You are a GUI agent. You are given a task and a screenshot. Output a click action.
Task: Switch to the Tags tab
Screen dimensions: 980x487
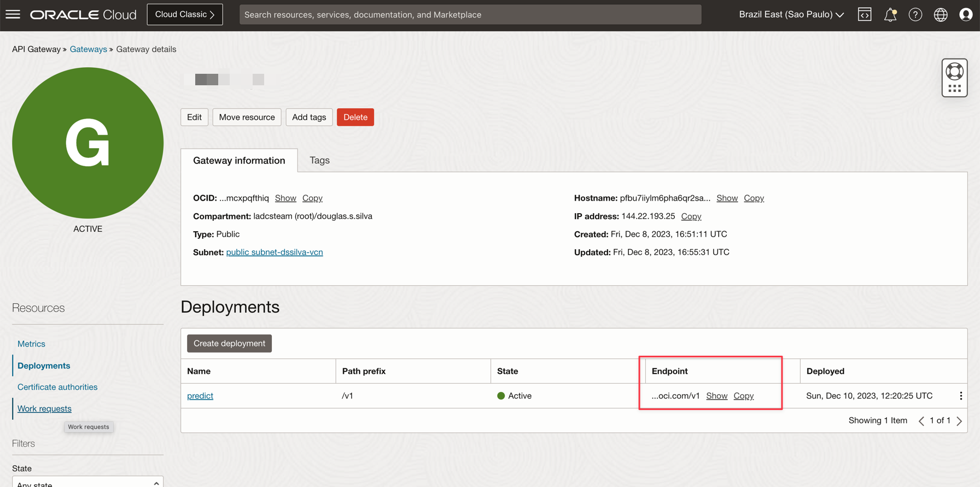319,160
